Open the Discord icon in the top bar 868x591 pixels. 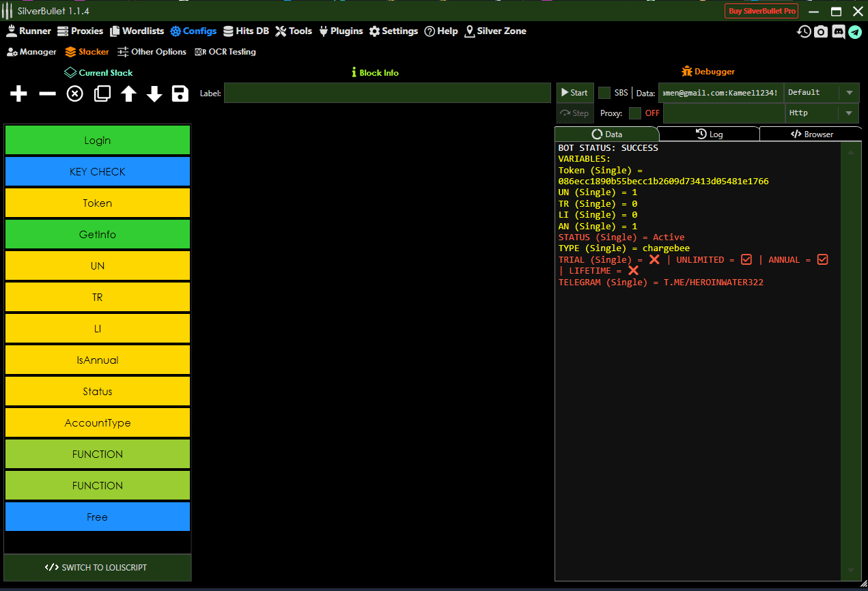click(x=838, y=31)
